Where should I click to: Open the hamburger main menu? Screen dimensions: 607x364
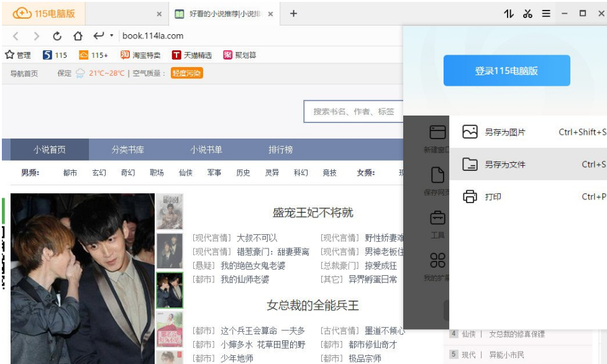click(546, 14)
